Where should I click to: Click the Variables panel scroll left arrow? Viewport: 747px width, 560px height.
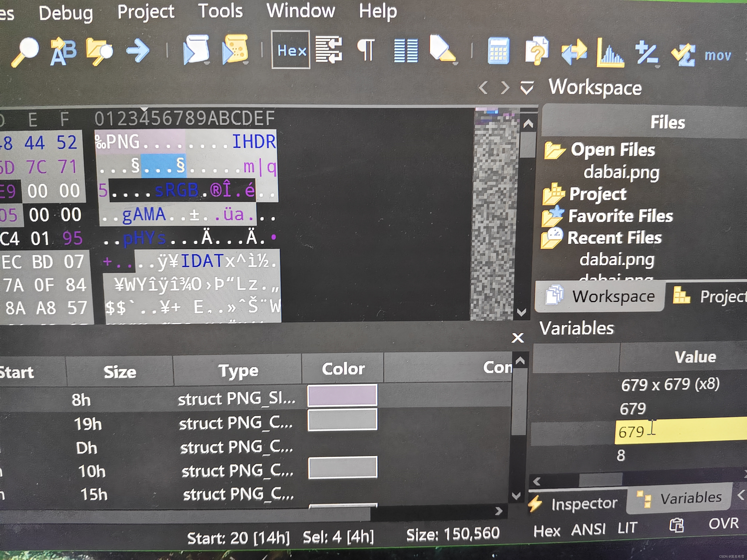pyautogui.click(x=536, y=481)
